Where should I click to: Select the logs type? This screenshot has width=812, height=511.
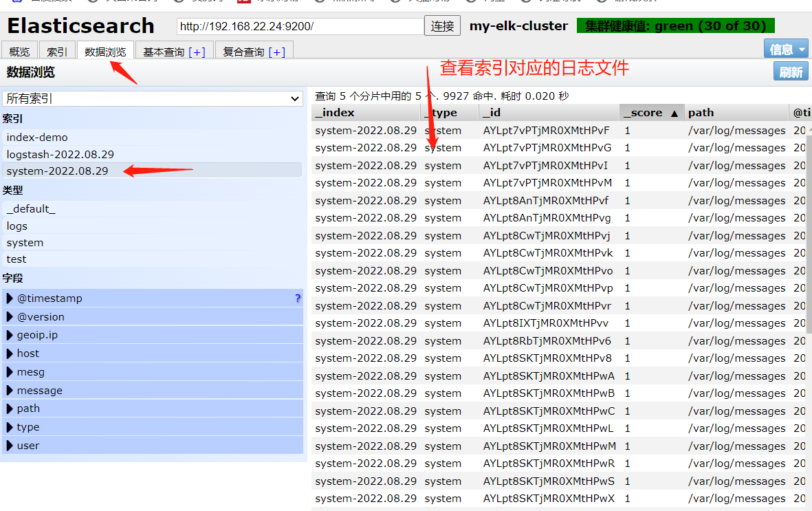pyautogui.click(x=153, y=226)
